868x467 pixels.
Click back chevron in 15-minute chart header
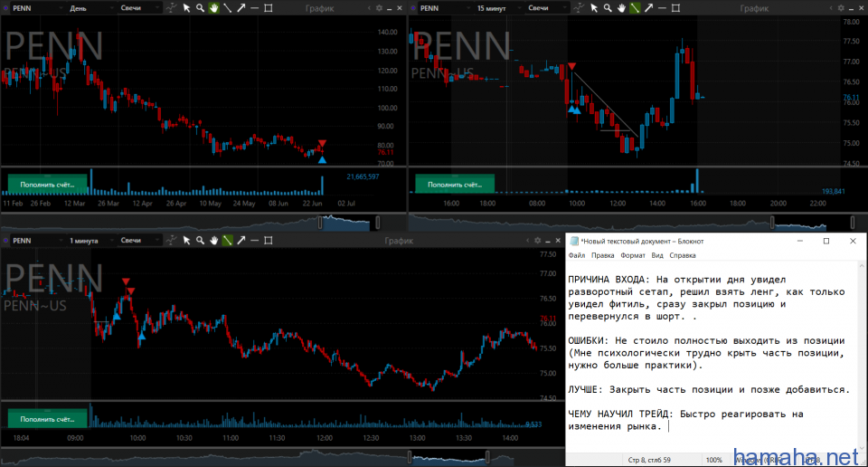click(x=831, y=8)
